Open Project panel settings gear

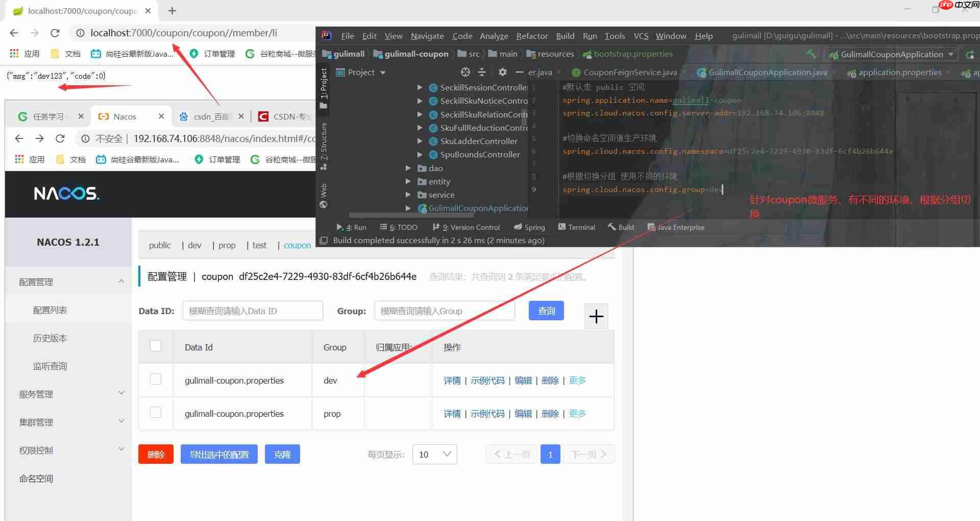tap(502, 72)
